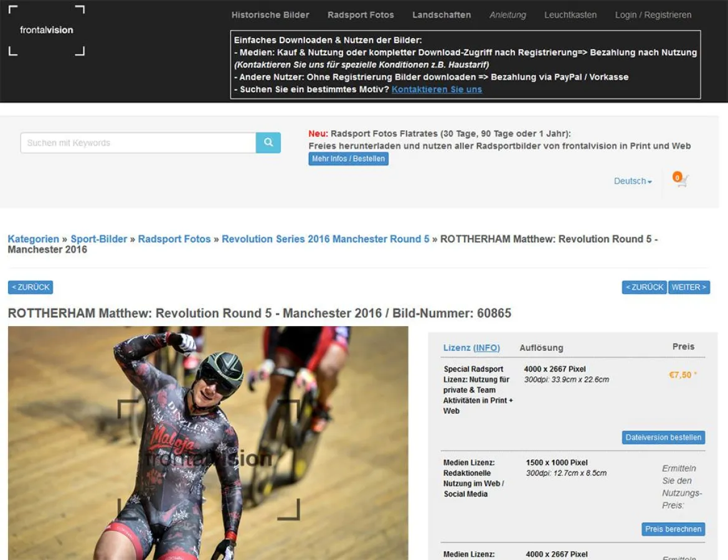The image size is (728, 560).
Task: Open the Radsport Fotos menu
Action: point(361,14)
